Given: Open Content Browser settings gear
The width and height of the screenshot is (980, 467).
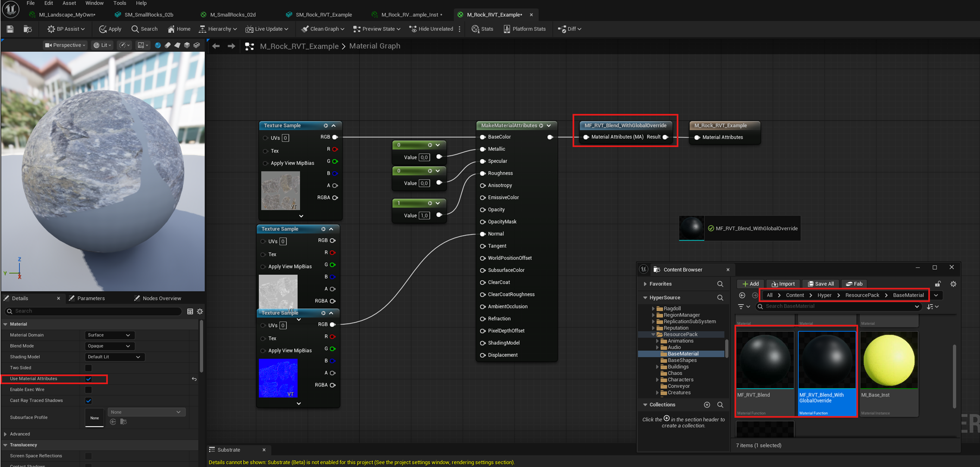Looking at the screenshot, I should (x=953, y=284).
